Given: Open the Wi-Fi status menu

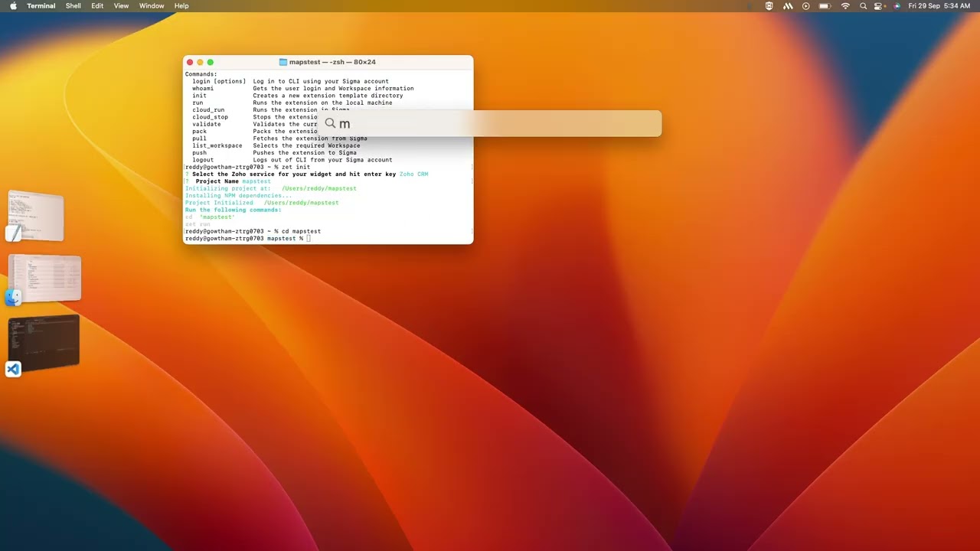Looking at the screenshot, I should pos(845,5).
